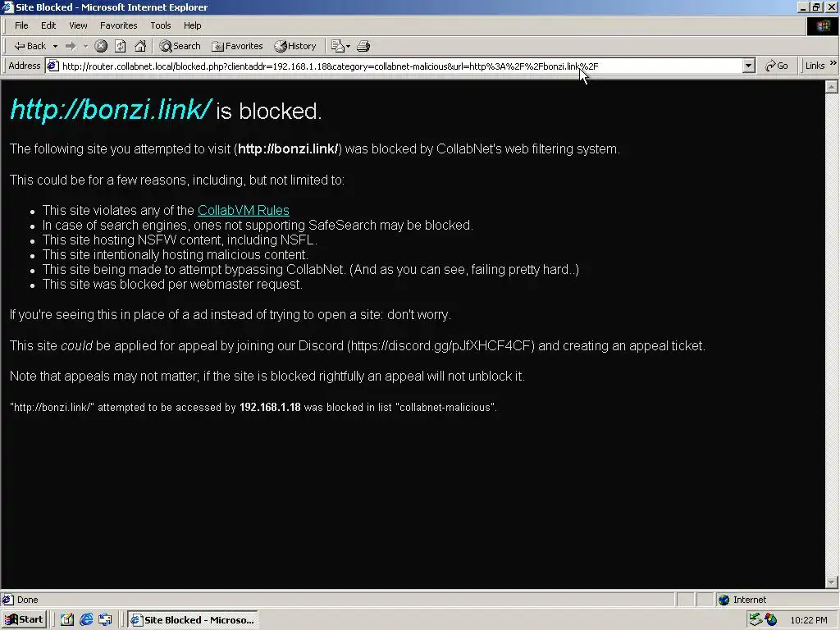Click the scrollbar up arrow

tap(832, 86)
